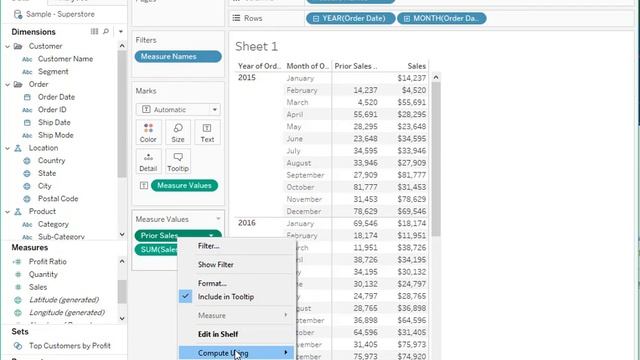This screenshot has height=360, width=640.
Task: Click the Product hierarchy icon
Action: 18,211
